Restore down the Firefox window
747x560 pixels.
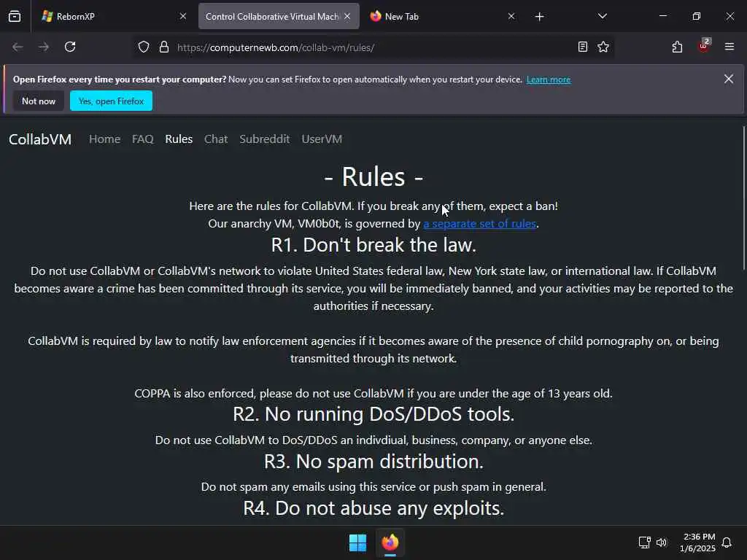point(696,16)
